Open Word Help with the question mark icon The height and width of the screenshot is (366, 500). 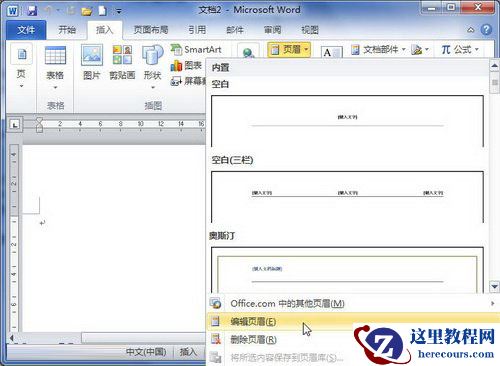tap(486, 30)
